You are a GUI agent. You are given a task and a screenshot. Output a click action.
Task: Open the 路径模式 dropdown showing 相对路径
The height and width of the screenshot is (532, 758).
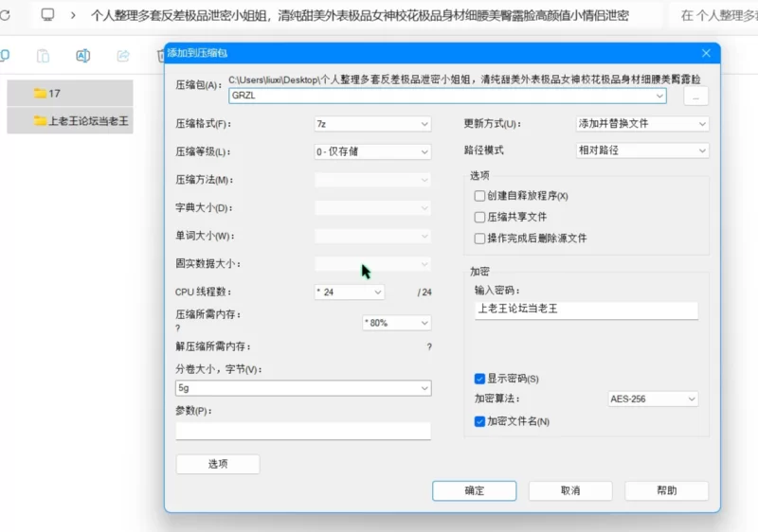(x=642, y=151)
